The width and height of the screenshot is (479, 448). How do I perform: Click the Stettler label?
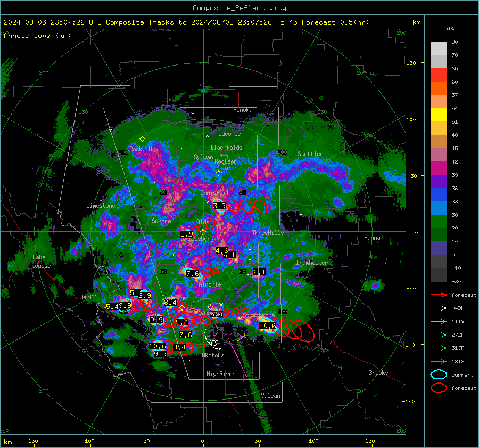[310, 154]
